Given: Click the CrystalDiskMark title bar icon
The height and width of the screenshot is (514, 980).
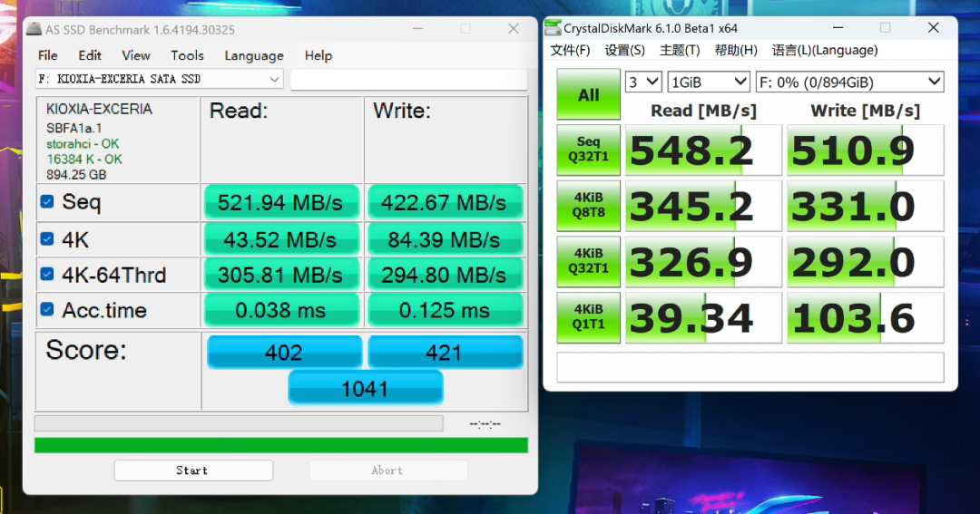Looking at the screenshot, I should 553,27.
